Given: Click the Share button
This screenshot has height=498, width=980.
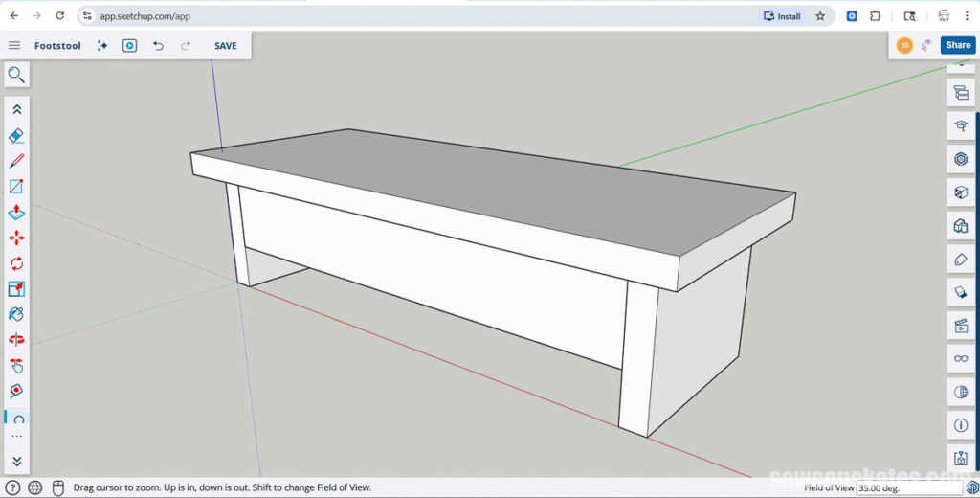Looking at the screenshot, I should point(957,45).
